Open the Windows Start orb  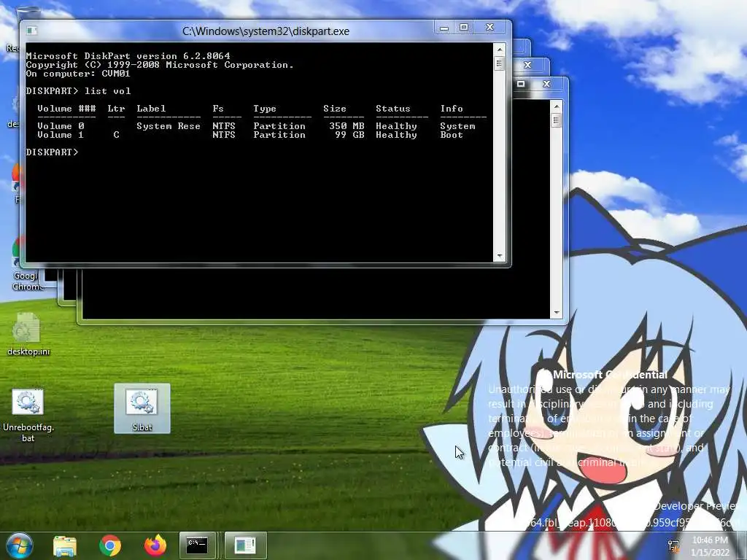(19, 545)
